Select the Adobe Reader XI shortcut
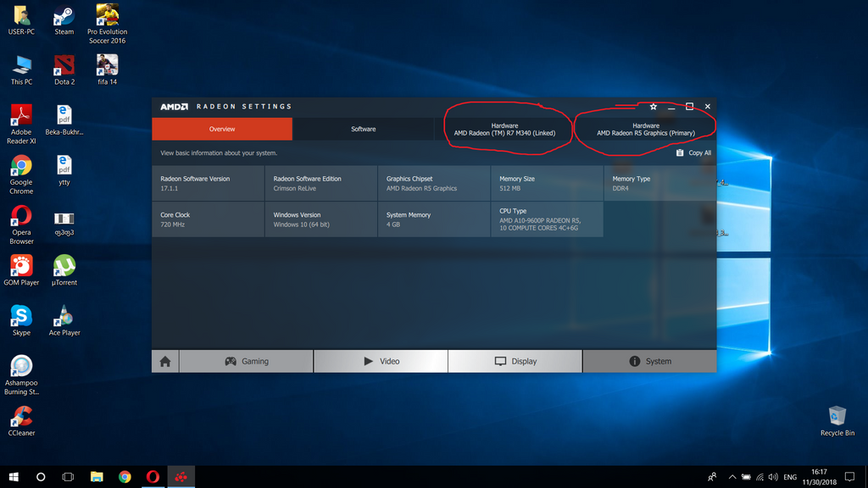This screenshot has width=868, height=488. click(21, 125)
